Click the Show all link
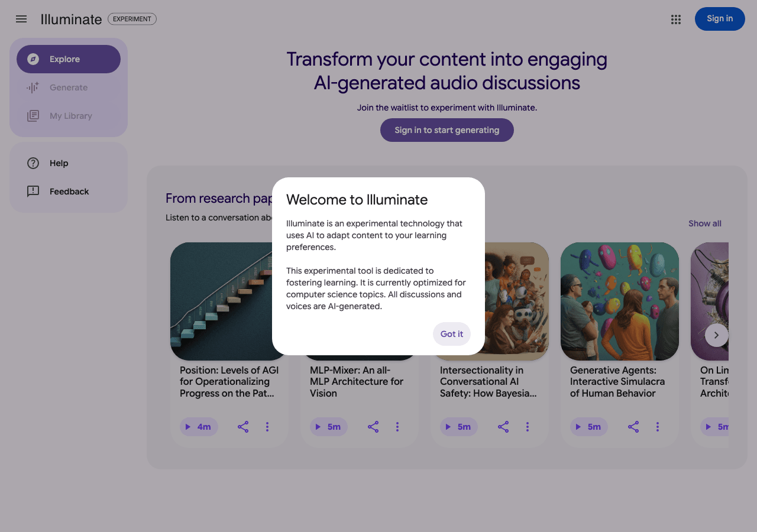The height and width of the screenshot is (532, 757). pos(705,223)
